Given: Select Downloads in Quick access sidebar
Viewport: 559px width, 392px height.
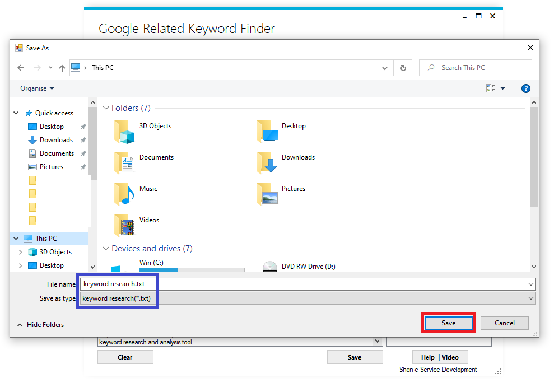Looking at the screenshot, I should coord(56,140).
